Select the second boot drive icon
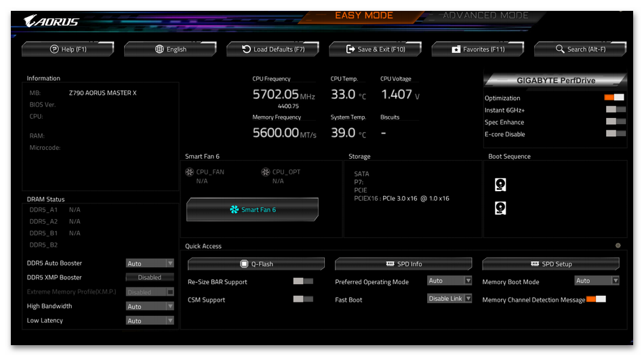 tap(500, 207)
